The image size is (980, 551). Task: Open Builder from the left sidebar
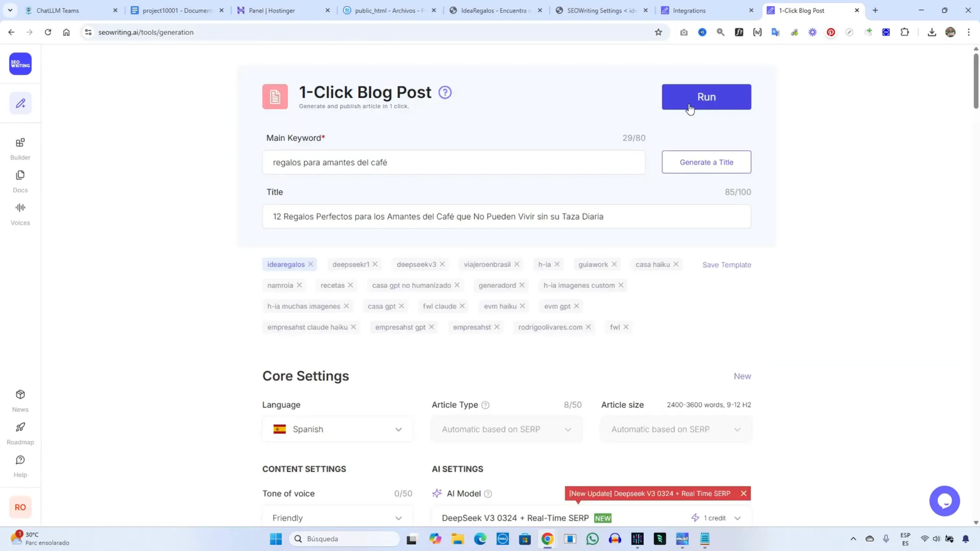[20, 148]
